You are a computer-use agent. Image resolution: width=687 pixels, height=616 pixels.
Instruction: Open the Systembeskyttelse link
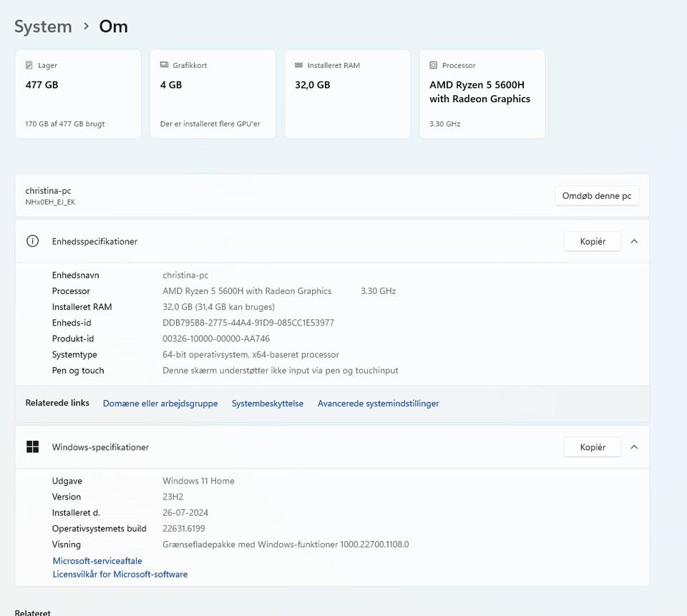(267, 403)
